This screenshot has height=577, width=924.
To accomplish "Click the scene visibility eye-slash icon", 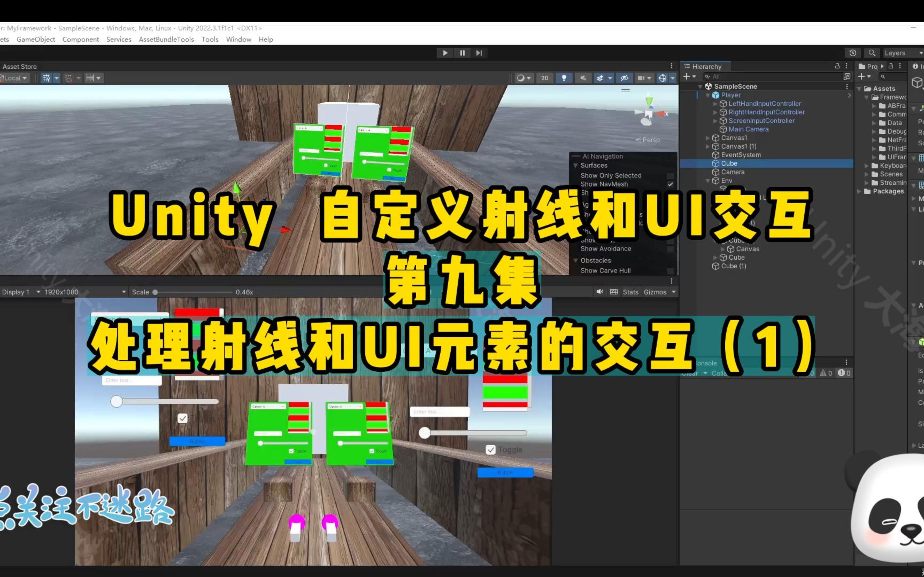I will pos(625,78).
